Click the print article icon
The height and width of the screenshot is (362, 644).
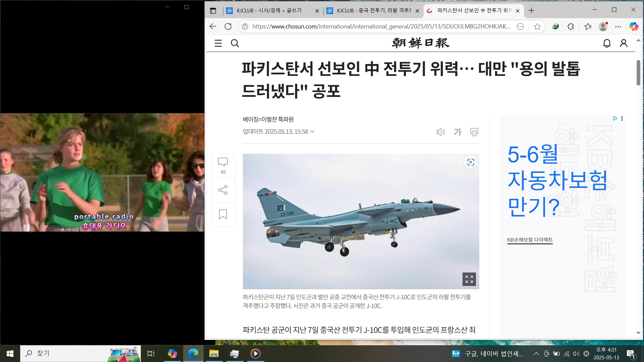coord(474,132)
